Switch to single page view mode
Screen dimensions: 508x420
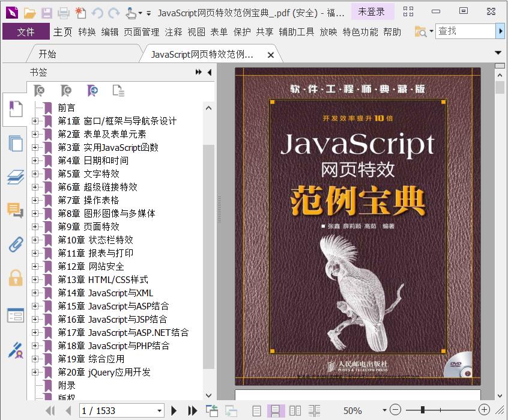pyautogui.click(x=256, y=411)
